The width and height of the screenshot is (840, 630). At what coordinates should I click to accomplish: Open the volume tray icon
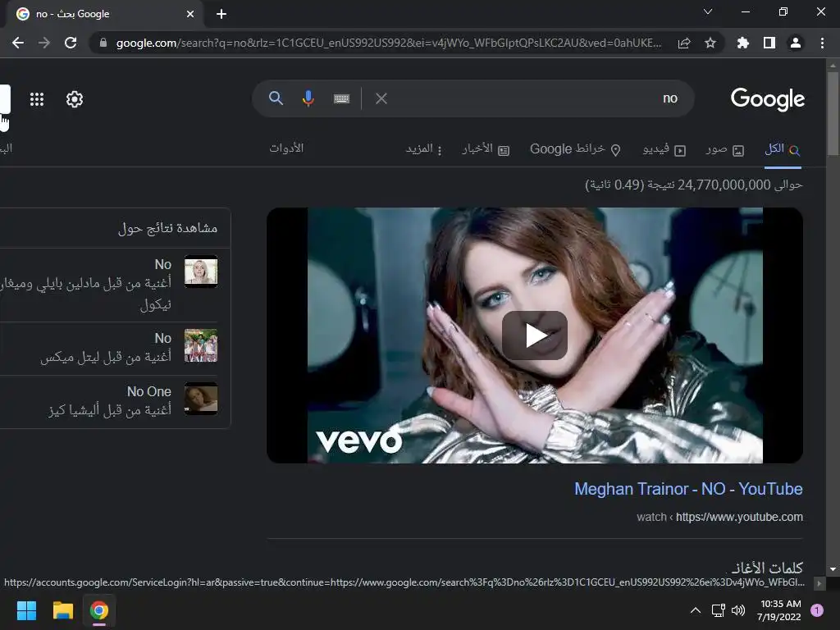point(738,610)
